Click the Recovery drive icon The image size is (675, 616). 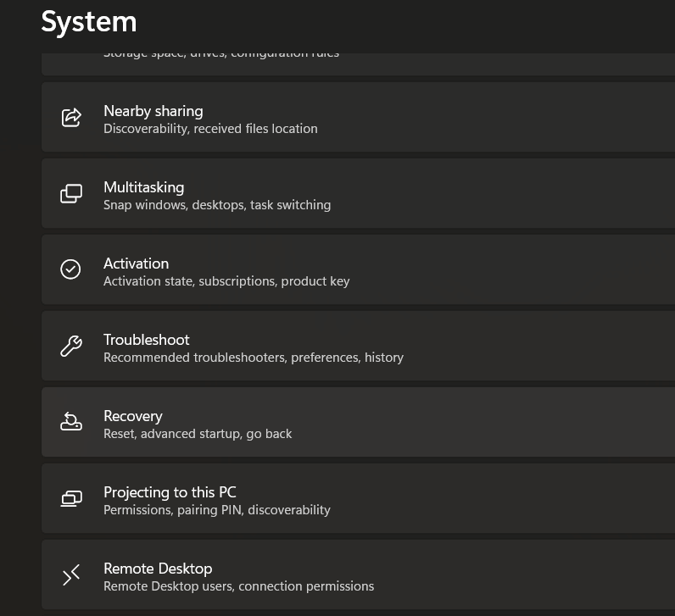point(71,422)
